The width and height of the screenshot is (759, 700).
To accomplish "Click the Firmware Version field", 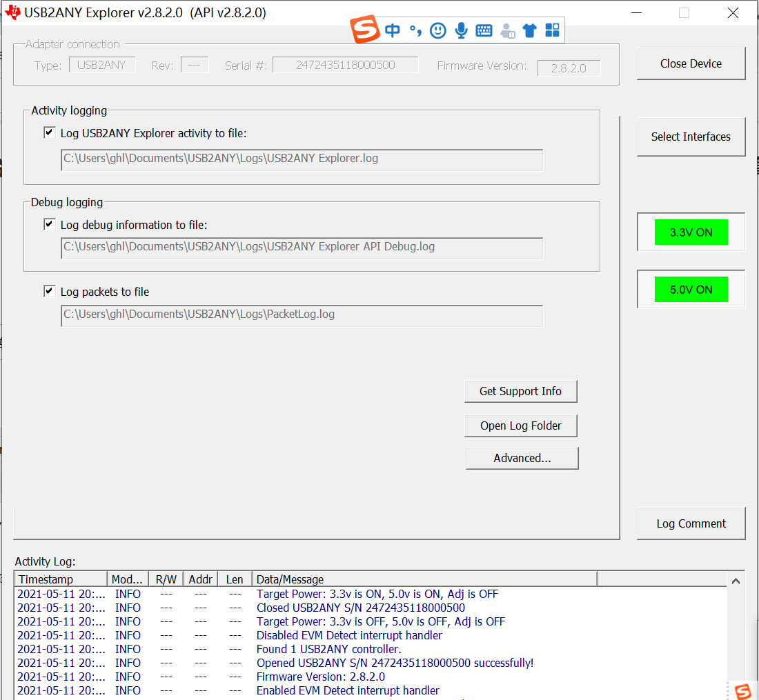I will [x=569, y=68].
